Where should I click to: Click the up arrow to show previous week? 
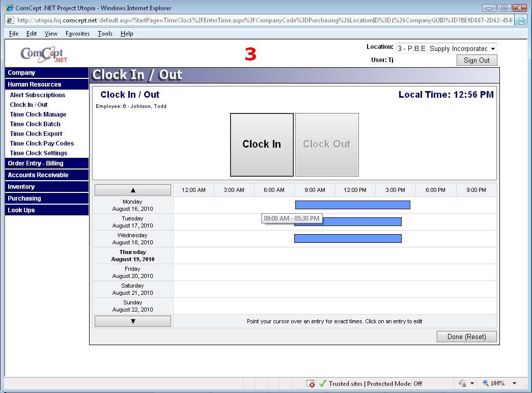[x=133, y=190]
